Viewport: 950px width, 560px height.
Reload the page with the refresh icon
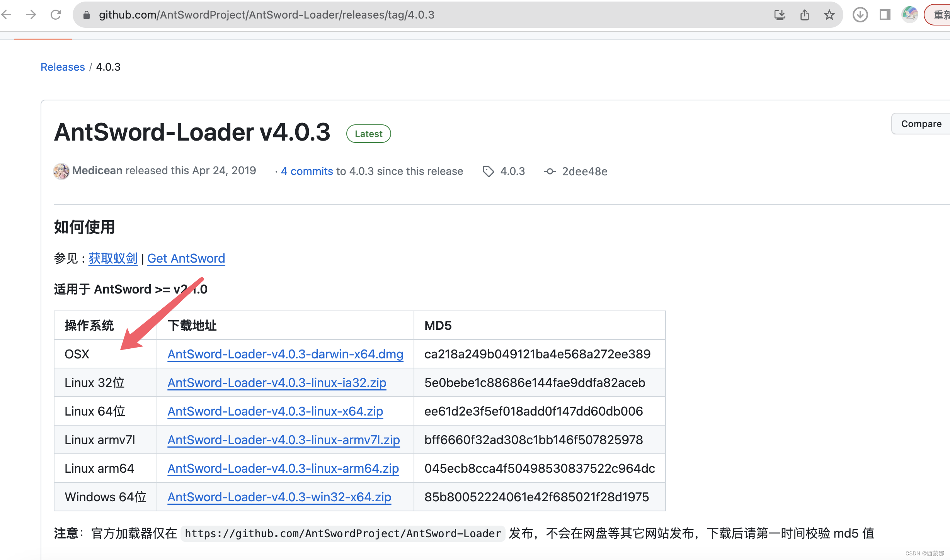(56, 15)
